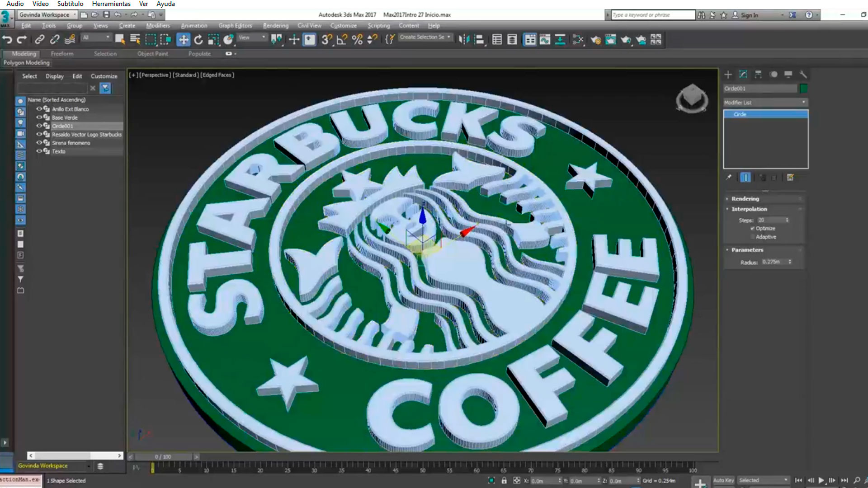Click the Mirror tool icon
The image size is (868, 488).
(464, 40)
